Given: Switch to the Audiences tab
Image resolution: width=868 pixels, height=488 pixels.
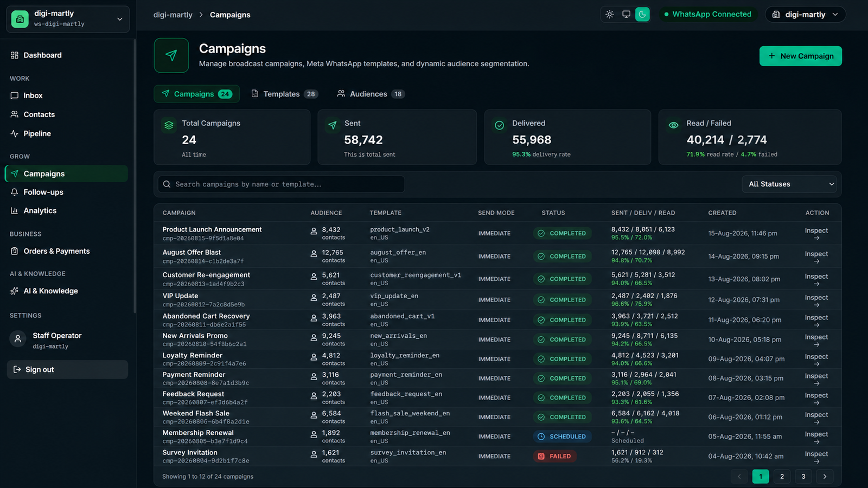Looking at the screenshot, I should pyautogui.click(x=371, y=94).
